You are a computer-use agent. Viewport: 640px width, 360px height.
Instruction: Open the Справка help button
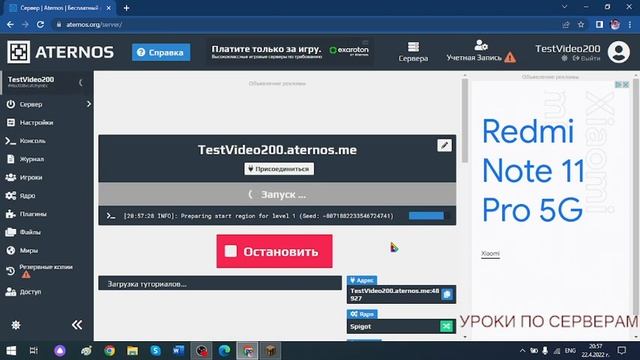pyautogui.click(x=161, y=52)
